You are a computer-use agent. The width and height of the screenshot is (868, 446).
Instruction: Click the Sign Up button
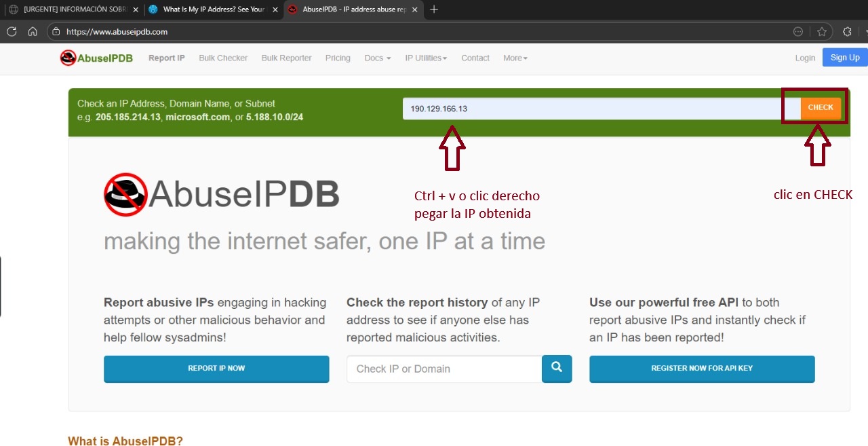[x=845, y=58]
